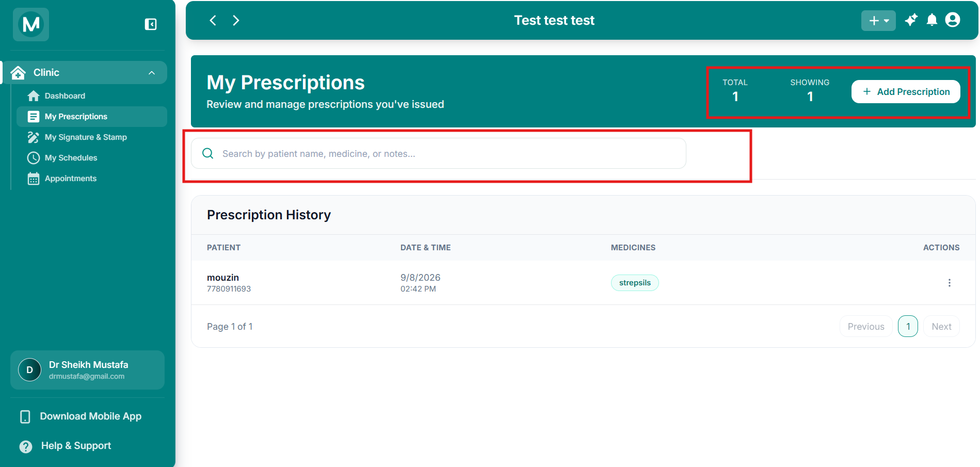This screenshot has width=980, height=467.
Task: Focus the prescription search field
Action: [439, 153]
